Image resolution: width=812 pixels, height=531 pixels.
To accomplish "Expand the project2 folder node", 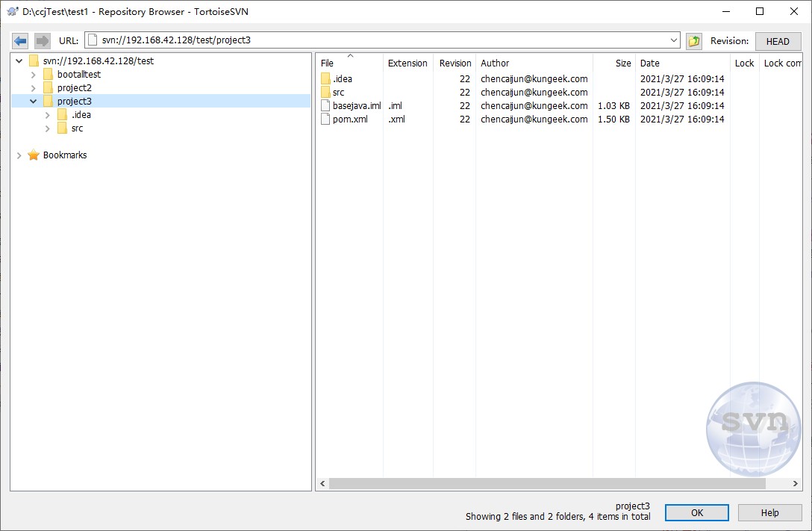I will 34,88.
